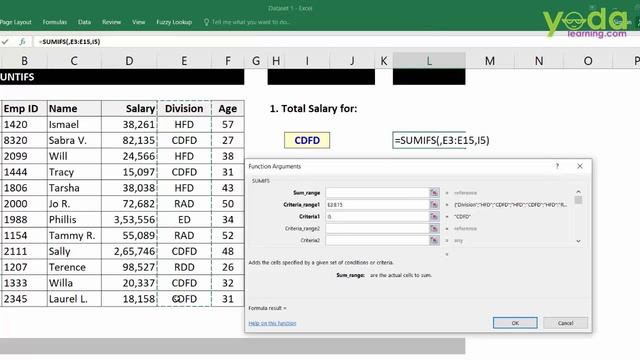Click the dialog Help question mark
Image resolution: width=640 pixels, height=360 pixels.
[x=557, y=166]
